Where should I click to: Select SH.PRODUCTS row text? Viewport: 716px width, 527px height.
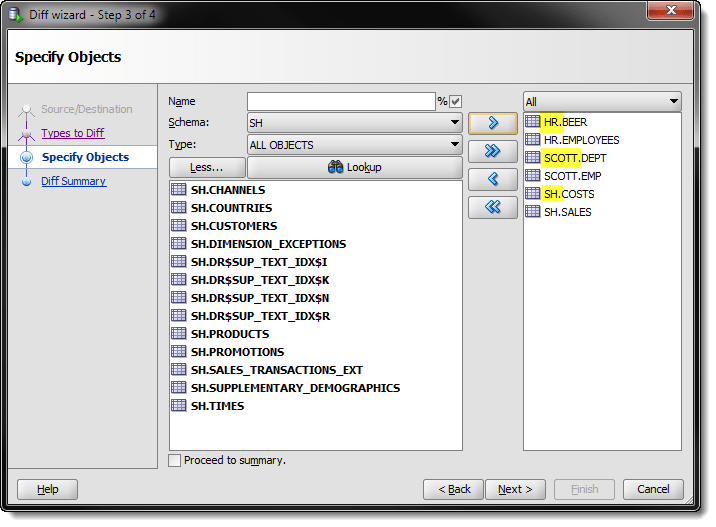pyautogui.click(x=230, y=334)
